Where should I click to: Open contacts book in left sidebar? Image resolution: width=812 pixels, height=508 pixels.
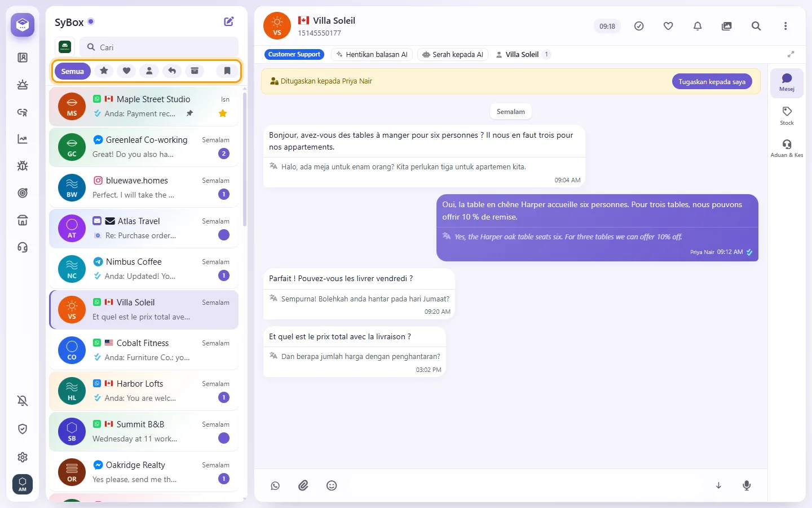[x=23, y=58]
